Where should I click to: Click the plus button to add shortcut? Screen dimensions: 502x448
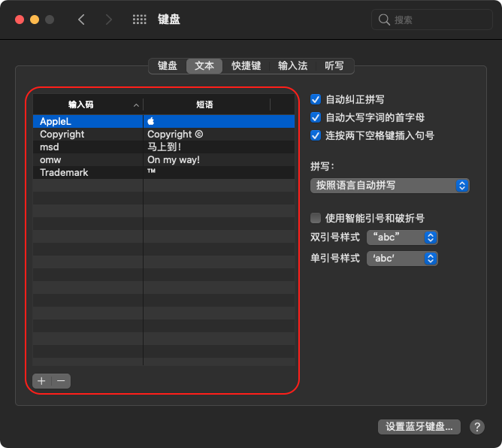click(x=42, y=381)
